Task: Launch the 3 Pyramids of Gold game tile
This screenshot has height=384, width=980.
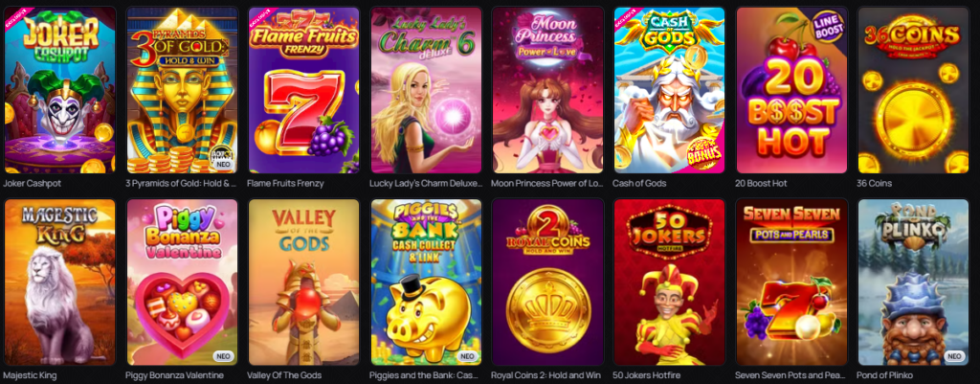Action: (182, 90)
